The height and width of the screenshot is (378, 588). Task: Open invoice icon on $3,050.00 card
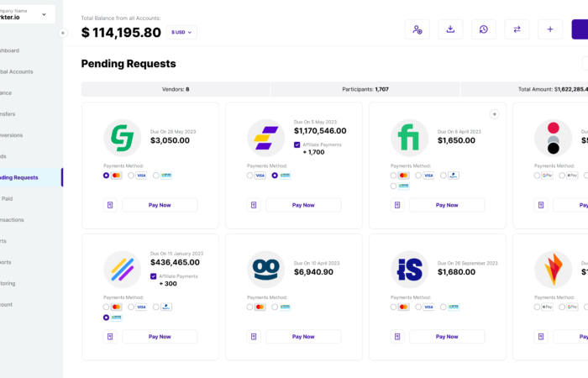coord(110,205)
